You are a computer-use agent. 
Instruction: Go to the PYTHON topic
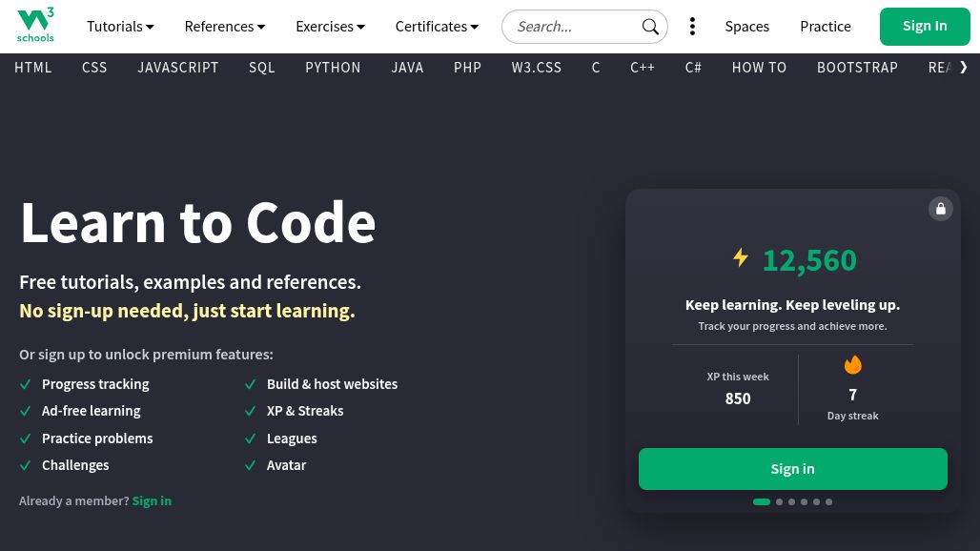pyautogui.click(x=333, y=68)
